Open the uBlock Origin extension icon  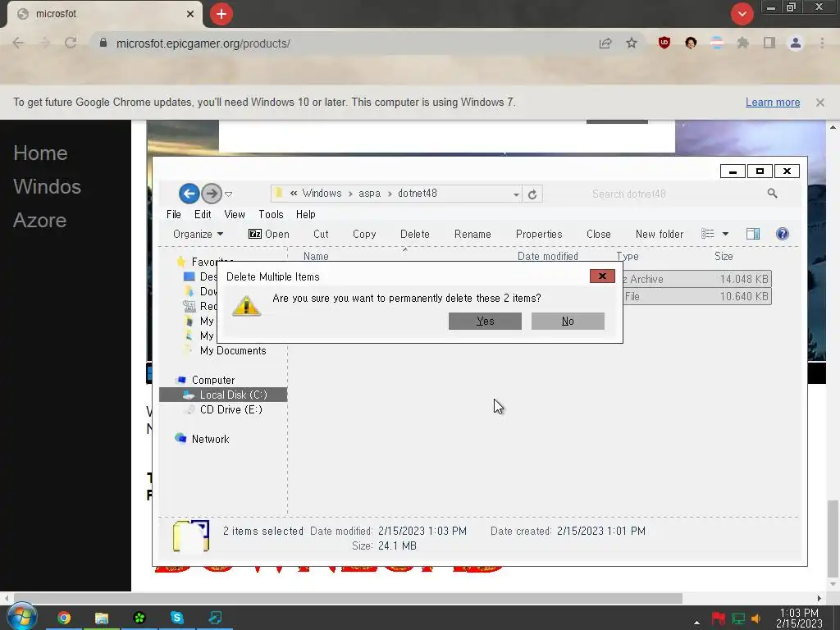pos(664,43)
